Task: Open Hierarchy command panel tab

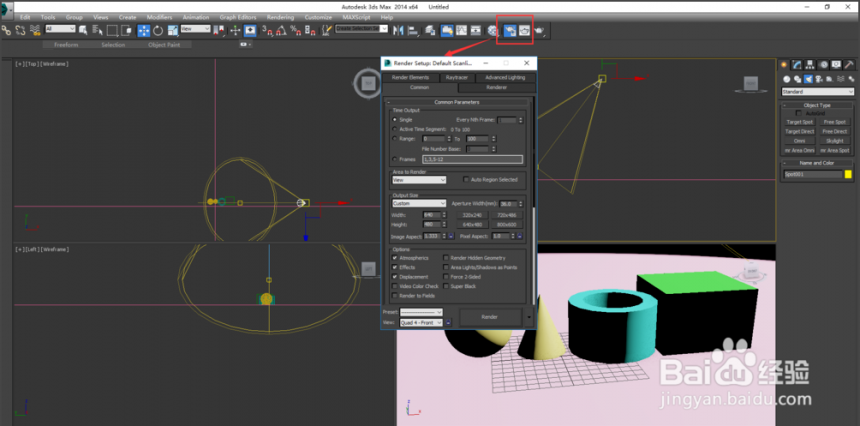Action: (810, 65)
